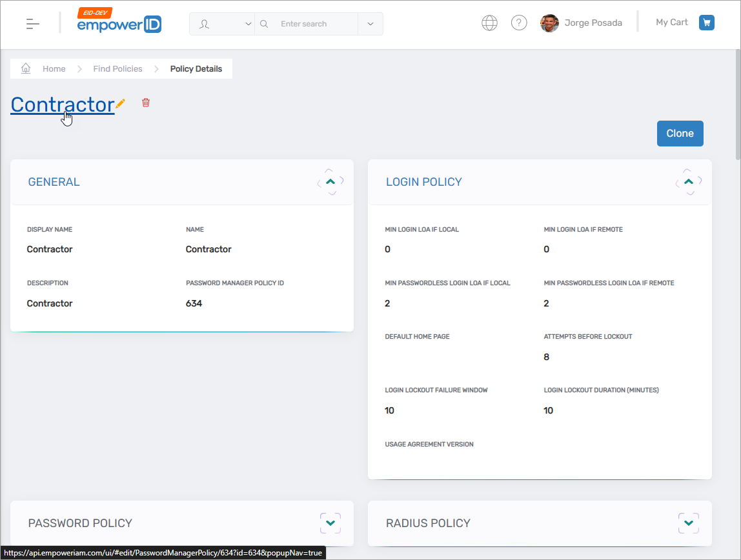Image resolution: width=741 pixels, height=560 pixels.
Task: Click the home icon in breadcrumb
Action: 26,68
